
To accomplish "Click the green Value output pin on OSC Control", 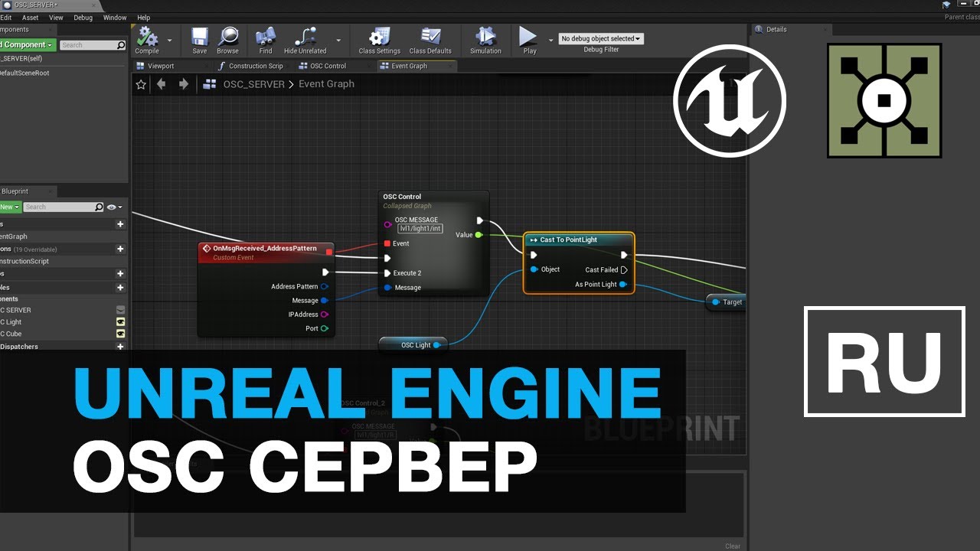I will (x=479, y=235).
